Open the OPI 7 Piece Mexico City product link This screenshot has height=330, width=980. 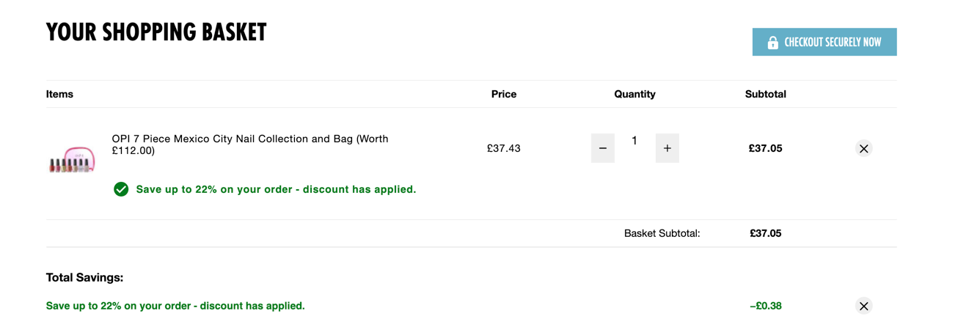click(x=250, y=144)
